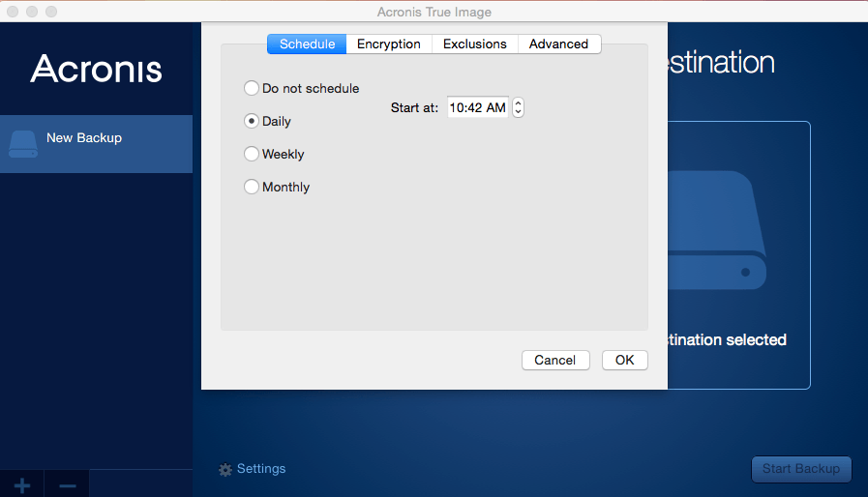Switch to the Schedule tab

click(307, 44)
